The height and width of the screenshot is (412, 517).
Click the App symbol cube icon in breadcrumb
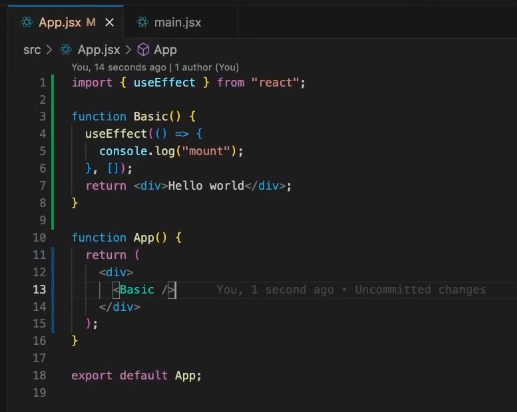click(143, 50)
